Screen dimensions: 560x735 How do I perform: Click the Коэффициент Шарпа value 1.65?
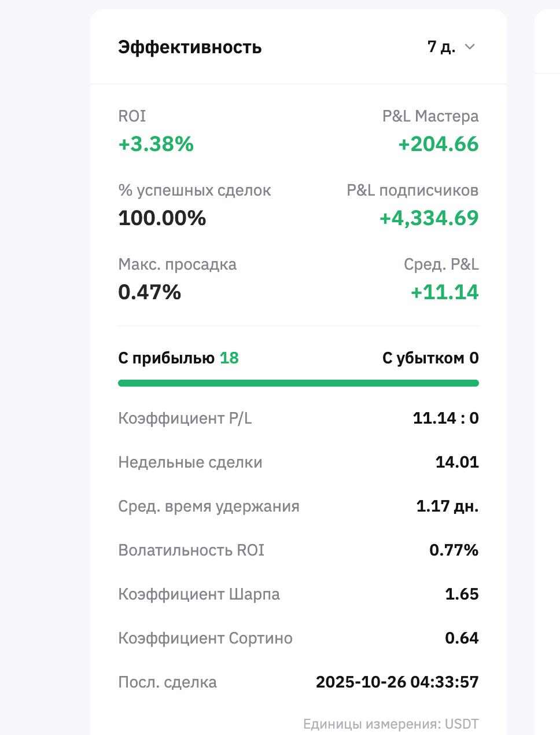tap(462, 594)
